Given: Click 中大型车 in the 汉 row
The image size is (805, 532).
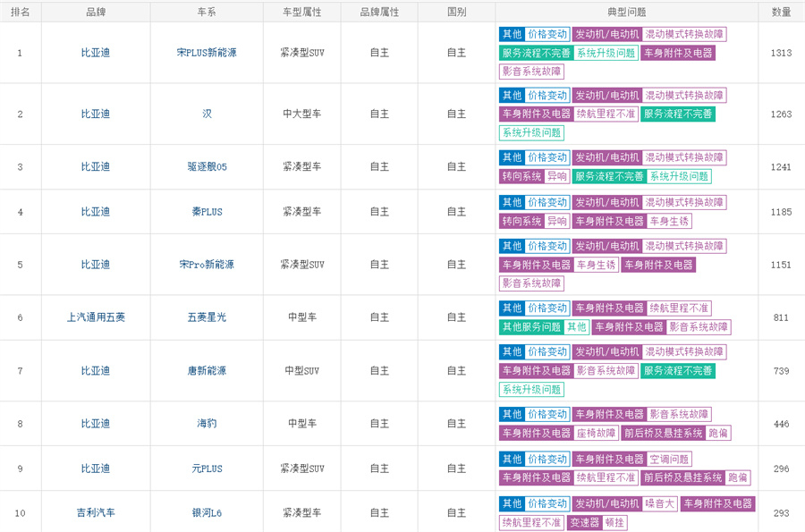Looking at the screenshot, I should [302, 114].
